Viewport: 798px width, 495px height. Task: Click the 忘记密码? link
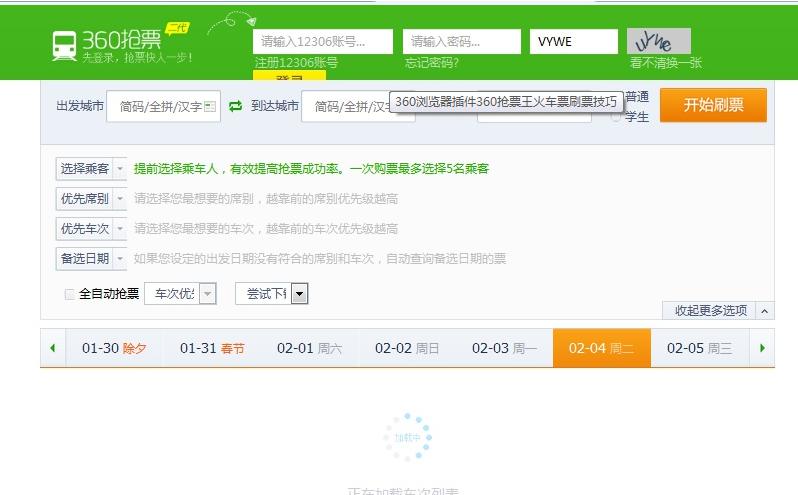click(x=432, y=63)
